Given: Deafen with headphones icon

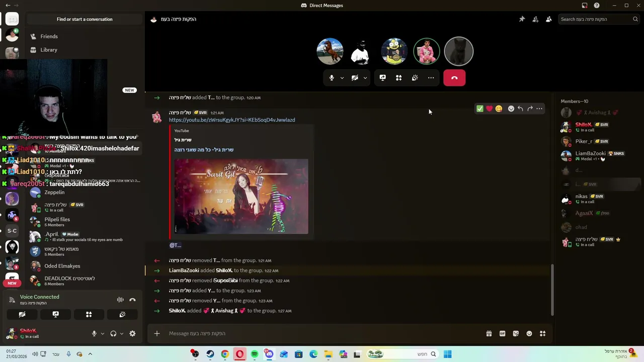Looking at the screenshot, I should pos(113,333).
